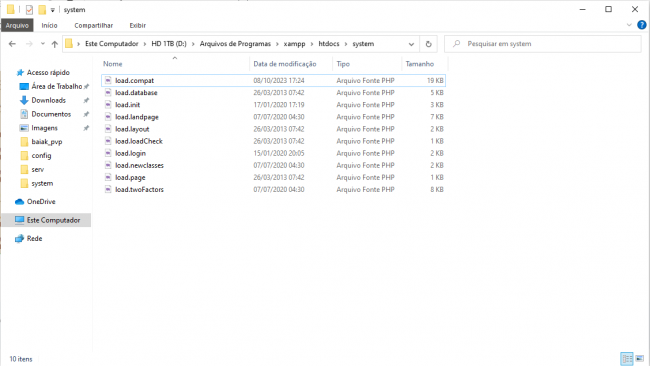650x366 pixels.
Task: Open Área de Trabalho in sidebar
Action: tap(57, 86)
